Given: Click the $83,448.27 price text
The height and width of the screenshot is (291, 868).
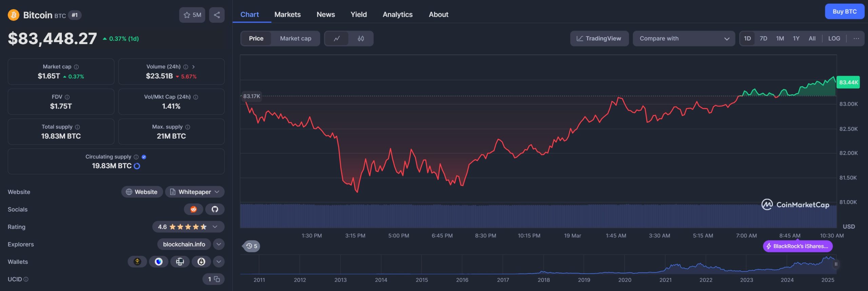Looking at the screenshot, I should 53,38.
